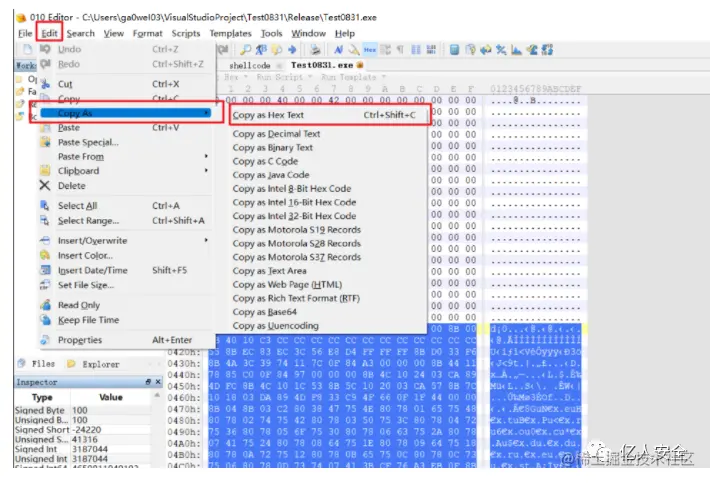This screenshot has height=483, width=710.
Task: Open the Scripts menu
Action: (186, 33)
